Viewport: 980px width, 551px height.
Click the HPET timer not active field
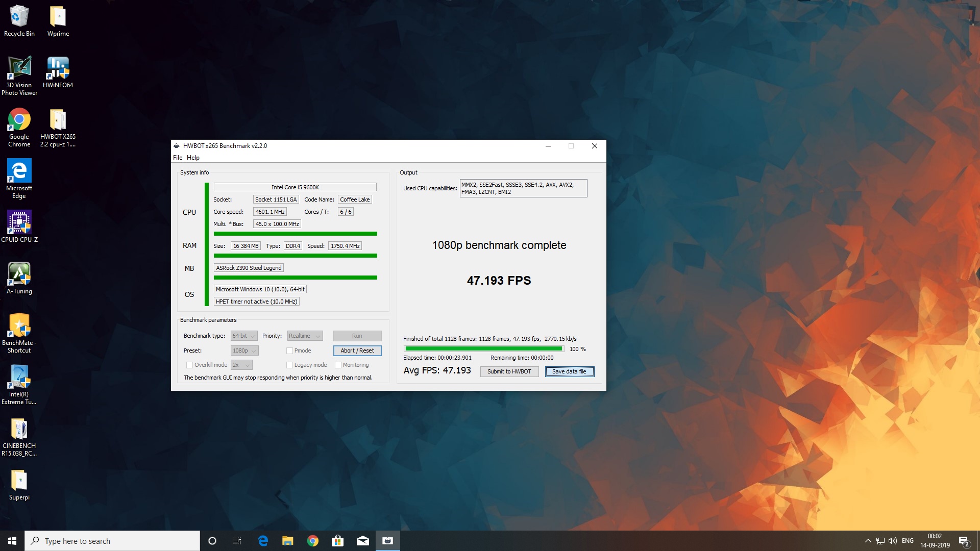256,302
